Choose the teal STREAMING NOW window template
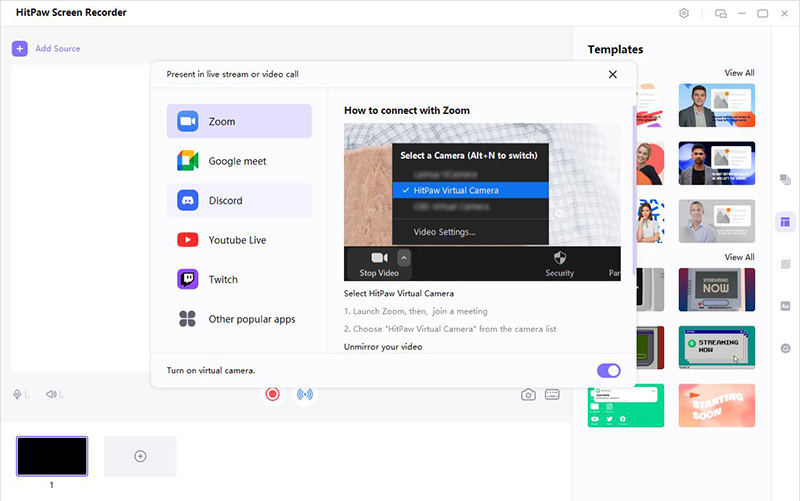This screenshot has width=800, height=501. point(717,347)
